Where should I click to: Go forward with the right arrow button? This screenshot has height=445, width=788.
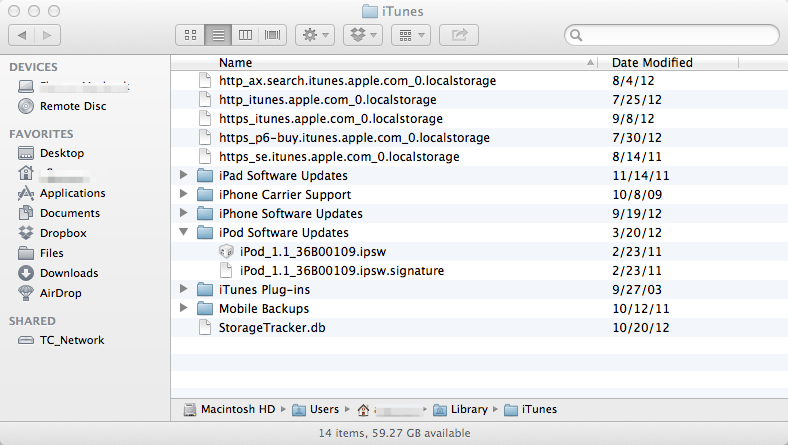click(48, 35)
